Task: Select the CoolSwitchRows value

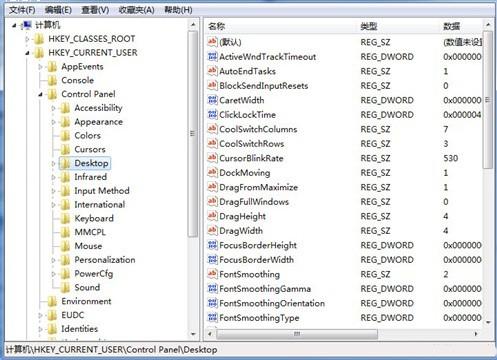Action: click(252, 144)
